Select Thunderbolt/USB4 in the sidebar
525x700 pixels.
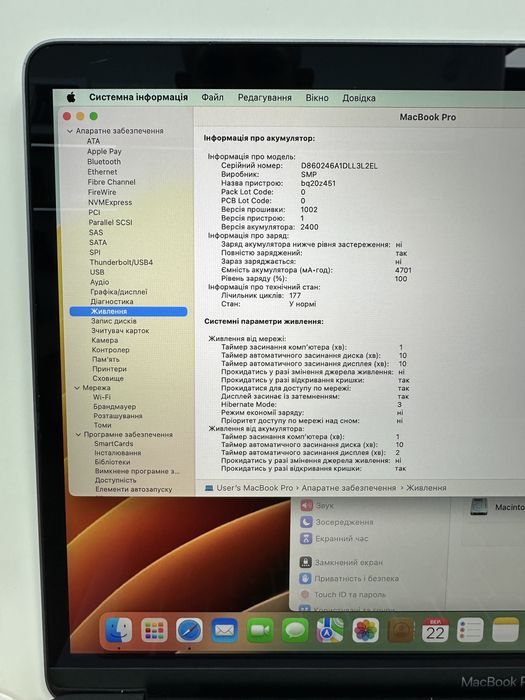coord(121,262)
